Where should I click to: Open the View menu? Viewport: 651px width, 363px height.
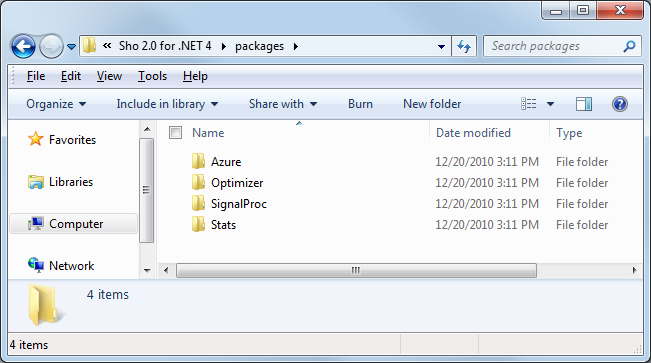coord(109,76)
